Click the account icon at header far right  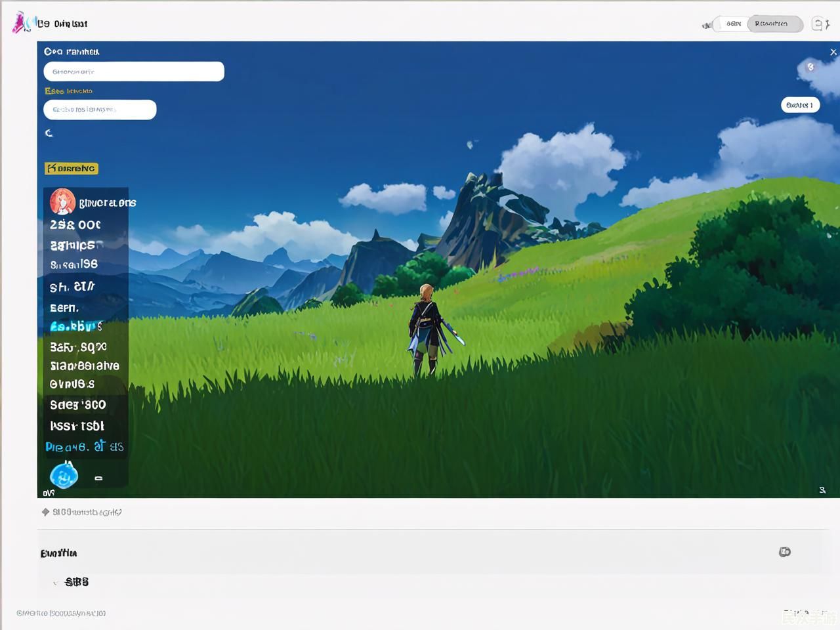coord(820,24)
